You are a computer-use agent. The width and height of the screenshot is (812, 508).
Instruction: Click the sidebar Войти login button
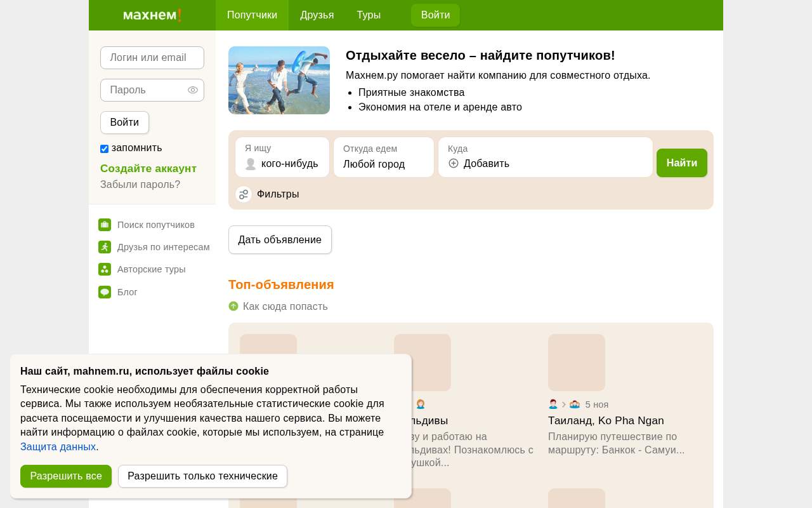124,123
